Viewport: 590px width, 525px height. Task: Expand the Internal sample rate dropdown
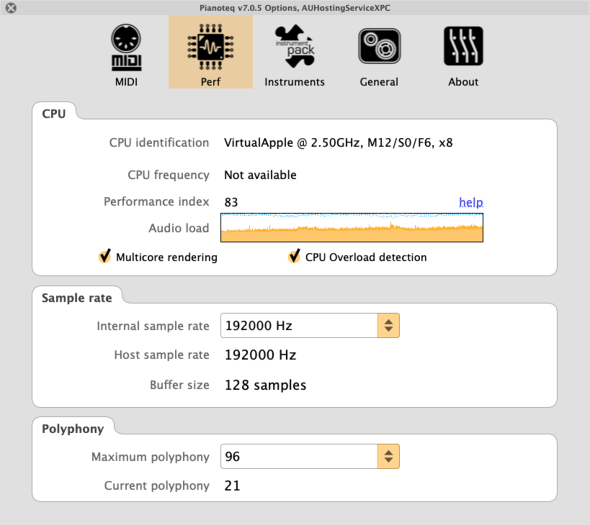click(310, 326)
